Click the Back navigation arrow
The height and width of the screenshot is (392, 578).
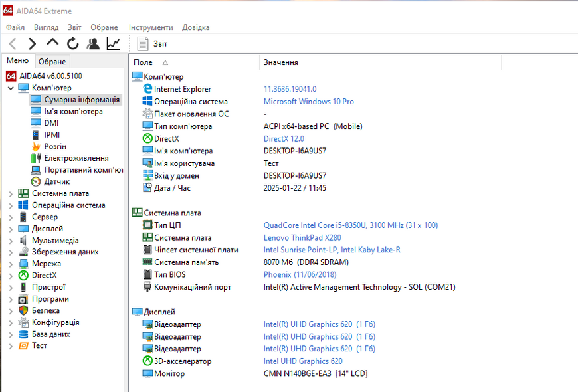[13, 44]
